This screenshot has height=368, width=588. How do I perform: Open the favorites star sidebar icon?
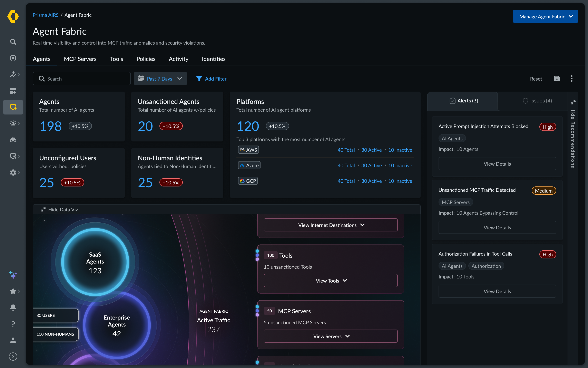click(13, 291)
